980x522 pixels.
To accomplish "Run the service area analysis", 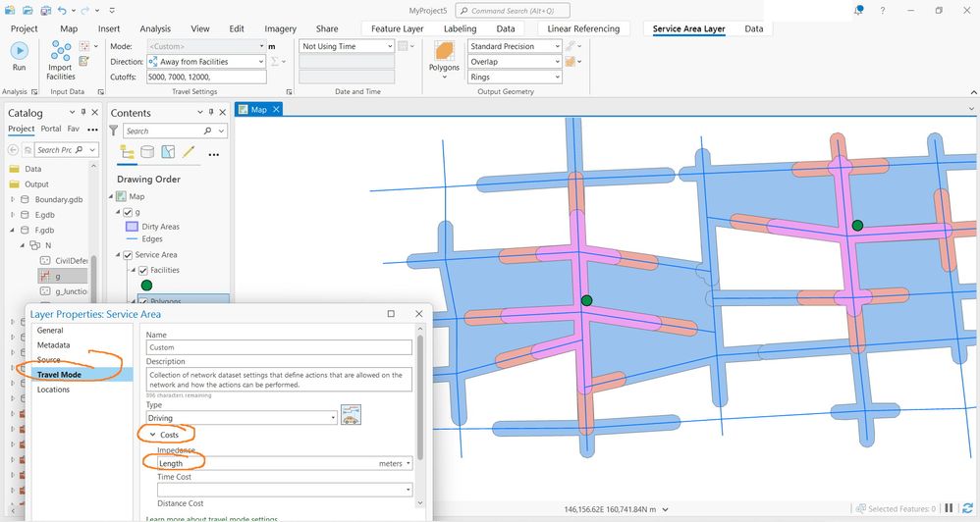I will (x=19, y=56).
